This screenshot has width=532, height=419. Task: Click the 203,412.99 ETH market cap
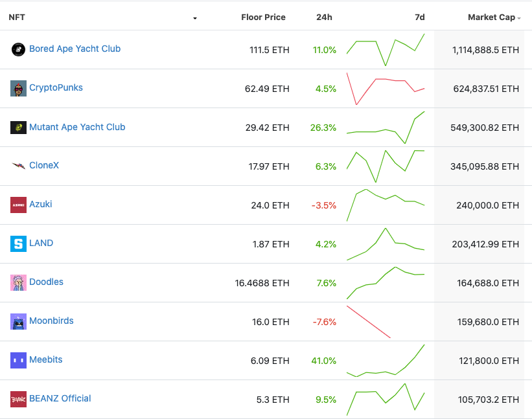485,244
